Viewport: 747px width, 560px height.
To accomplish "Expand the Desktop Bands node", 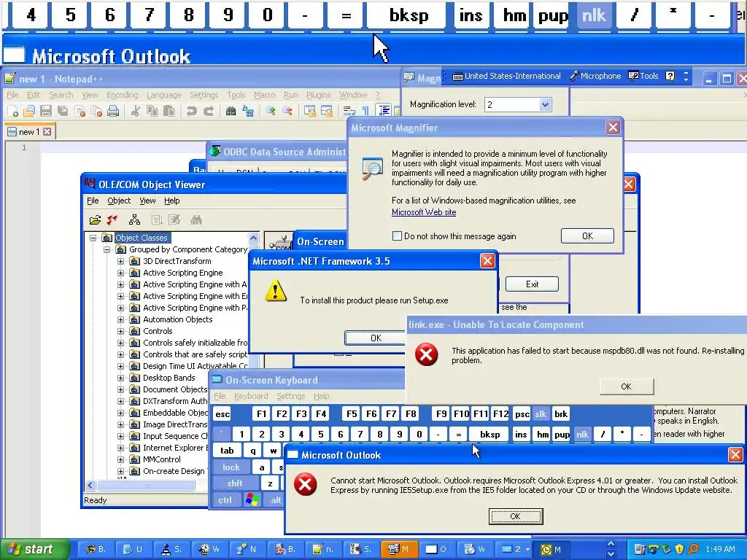I will (120, 378).
